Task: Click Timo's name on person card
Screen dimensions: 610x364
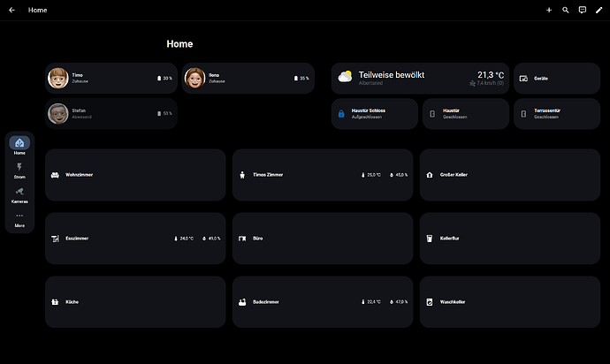Action: coord(78,75)
